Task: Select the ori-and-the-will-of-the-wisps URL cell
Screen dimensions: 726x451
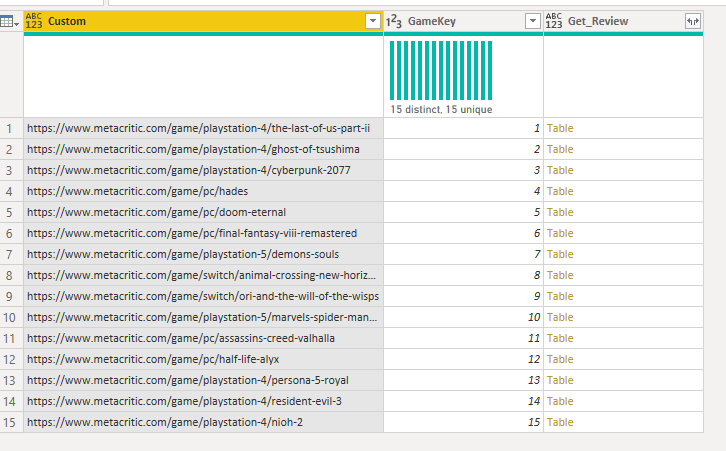Action: pos(204,296)
